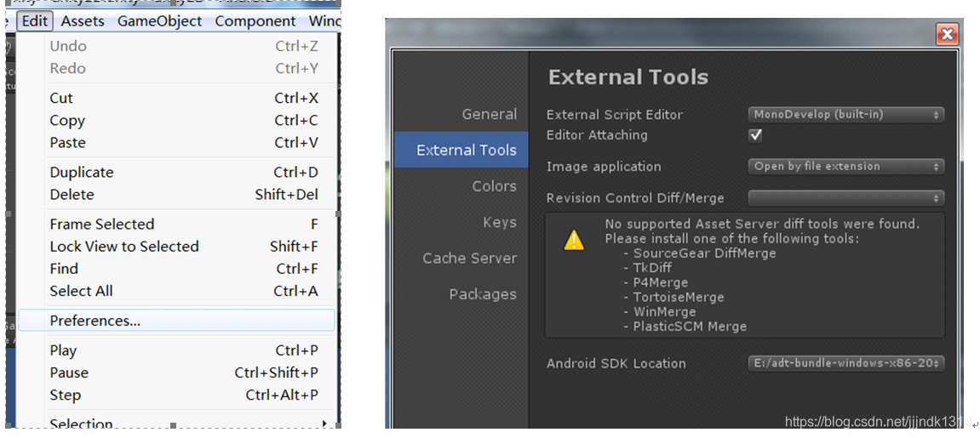Viewport: 980px width, 438px height.
Task: Close the Preferences window
Action: coord(948,34)
